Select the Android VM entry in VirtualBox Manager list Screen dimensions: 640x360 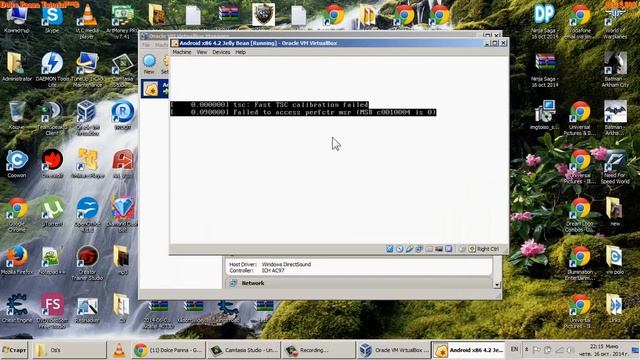155,89
